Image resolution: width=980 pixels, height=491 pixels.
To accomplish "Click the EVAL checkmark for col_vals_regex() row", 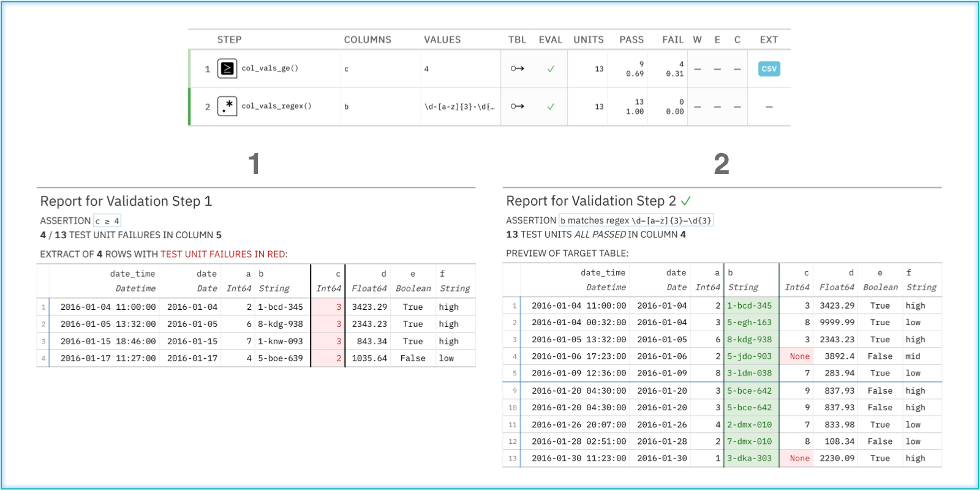I will coord(551,107).
